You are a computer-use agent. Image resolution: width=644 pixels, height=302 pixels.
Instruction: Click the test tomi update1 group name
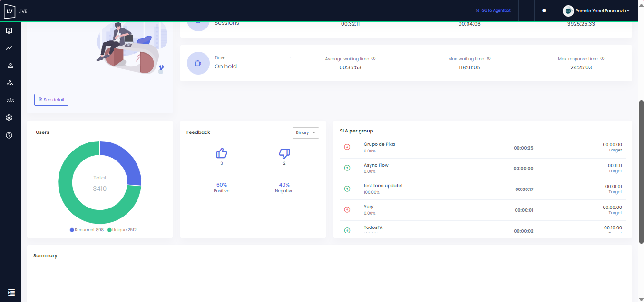pyautogui.click(x=383, y=186)
